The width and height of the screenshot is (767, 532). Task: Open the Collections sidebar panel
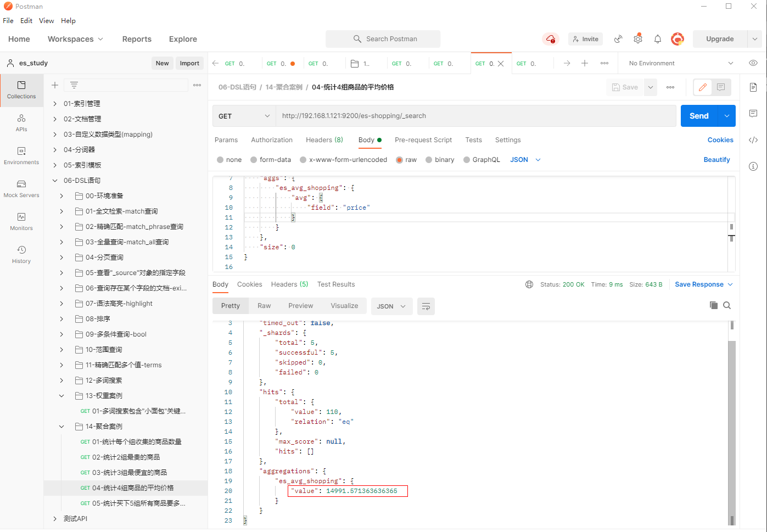click(21, 90)
